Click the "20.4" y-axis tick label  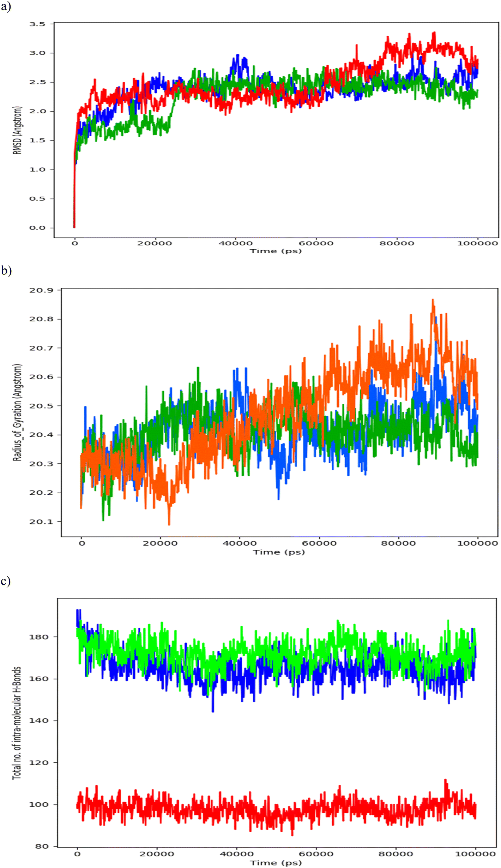[41, 435]
